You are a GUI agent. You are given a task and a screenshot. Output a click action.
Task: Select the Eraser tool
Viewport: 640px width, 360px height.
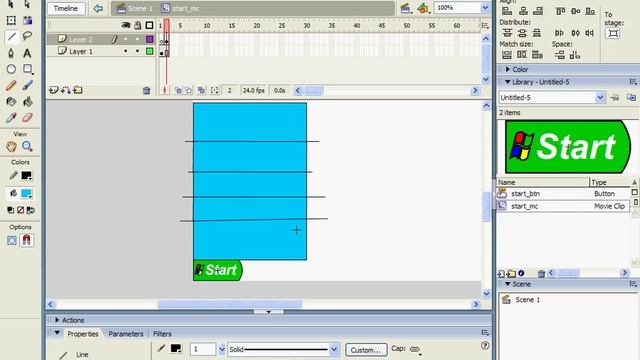click(x=27, y=118)
